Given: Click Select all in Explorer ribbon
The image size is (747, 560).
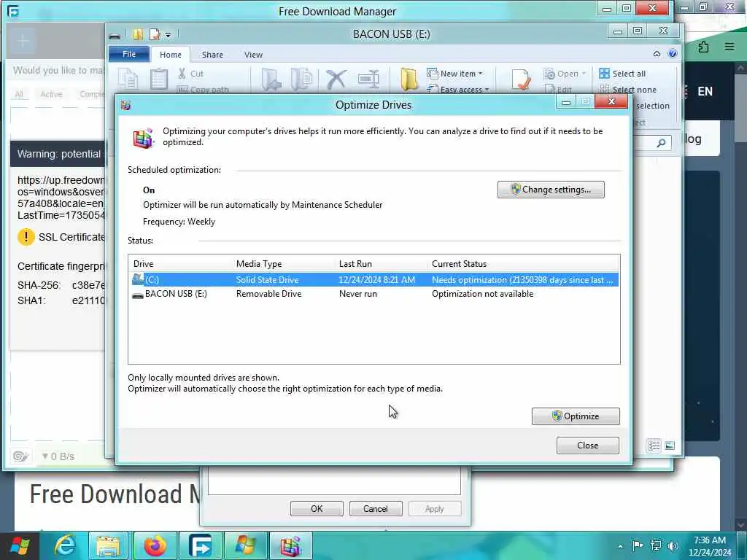Looking at the screenshot, I should [623, 74].
